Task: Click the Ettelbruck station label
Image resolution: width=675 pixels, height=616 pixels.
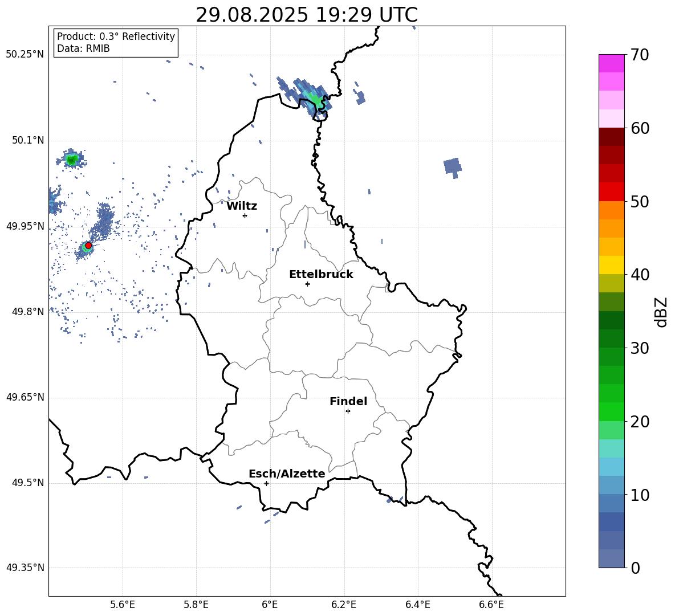Action: coord(321,275)
